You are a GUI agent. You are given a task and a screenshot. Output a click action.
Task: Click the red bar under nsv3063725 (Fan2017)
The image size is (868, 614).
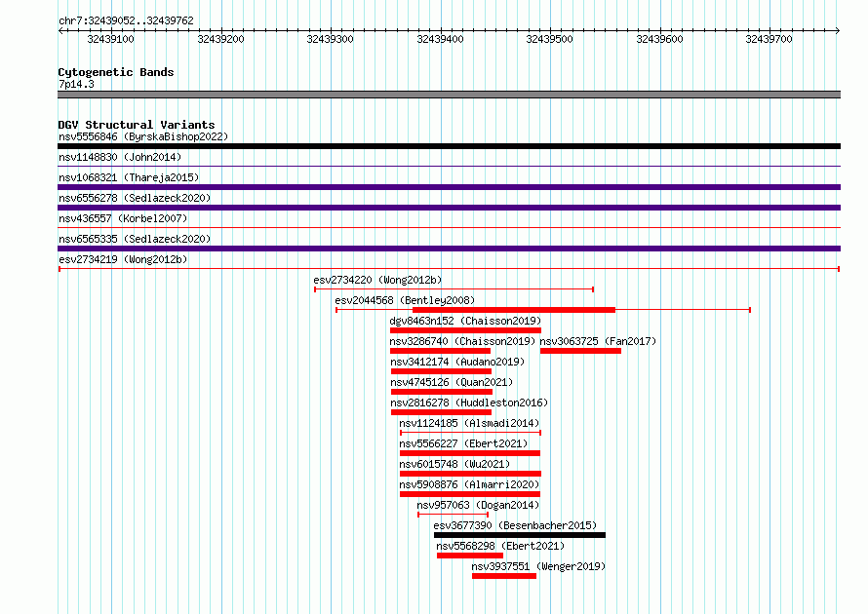580,351
